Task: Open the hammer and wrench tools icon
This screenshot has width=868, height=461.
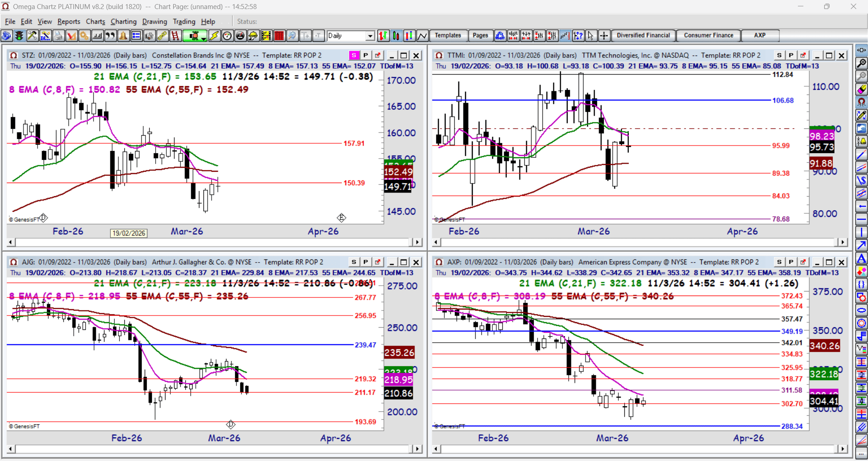Action: click(x=32, y=36)
